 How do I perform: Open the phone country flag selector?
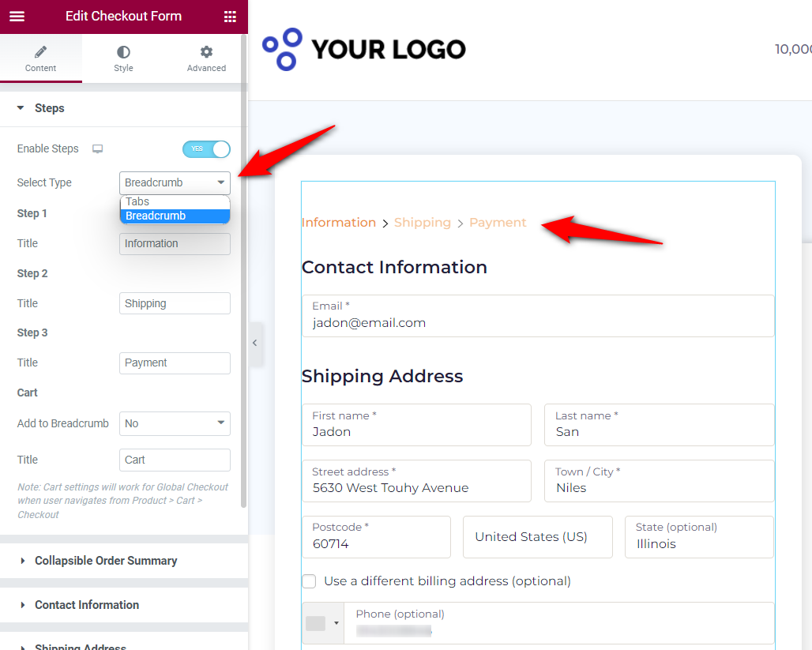tap(322, 623)
